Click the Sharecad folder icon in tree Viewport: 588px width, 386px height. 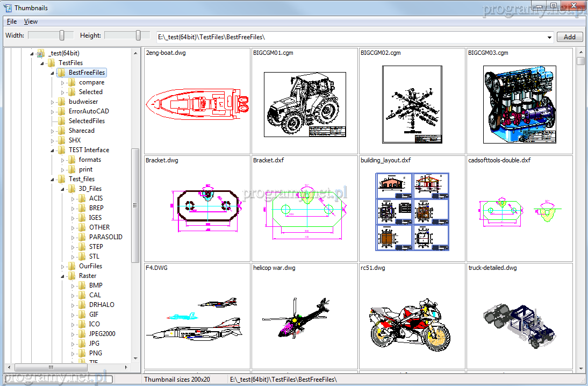point(61,131)
